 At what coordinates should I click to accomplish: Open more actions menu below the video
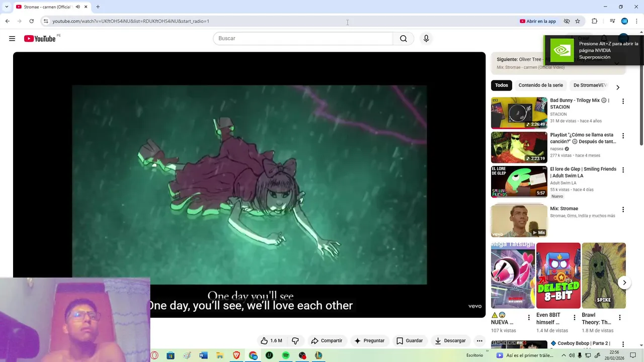(x=479, y=340)
